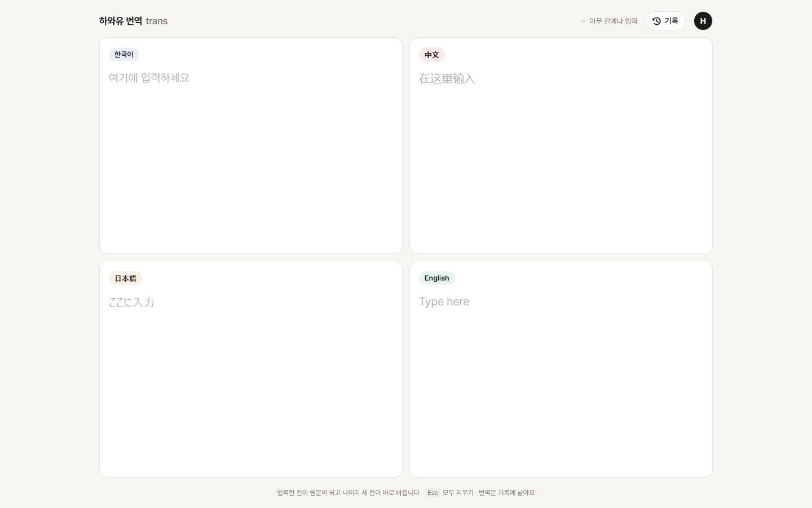Type in the 한국어 input box
Screen dimensions: 812x508
pyautogui.click(x=251, y=157)
